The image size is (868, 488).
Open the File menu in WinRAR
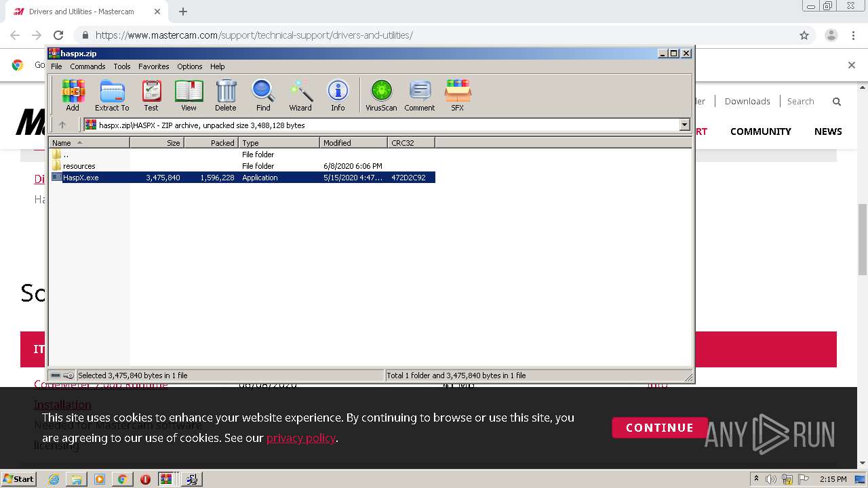click(56, 66)
